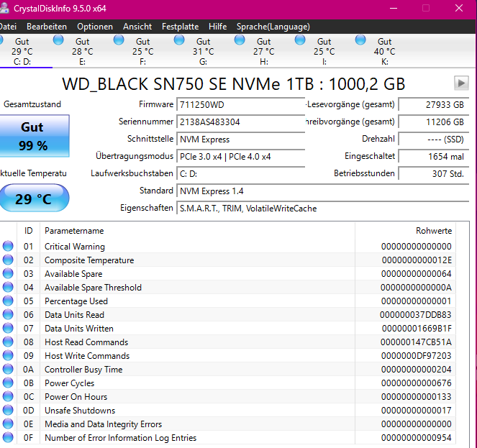477x448 pixels.
Task: Select drive E: at 28 °C
Action: click(82, 51)
